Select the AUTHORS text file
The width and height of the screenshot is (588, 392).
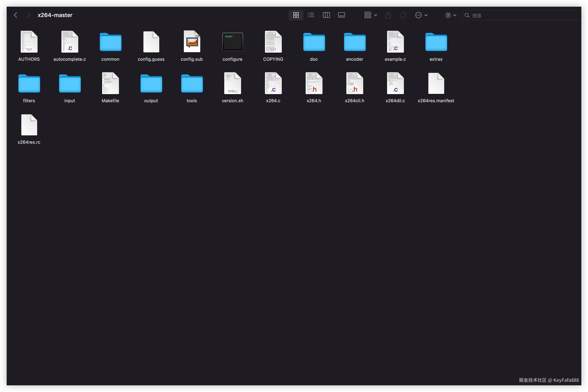pyautogui.click(x=29, y=42)
